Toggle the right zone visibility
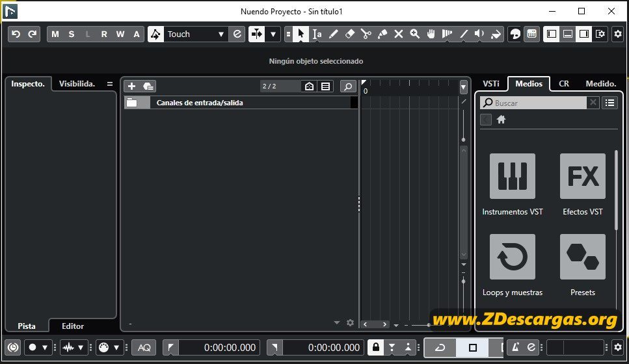This screenshot has height=364, width=629. (x=584, y=34)
